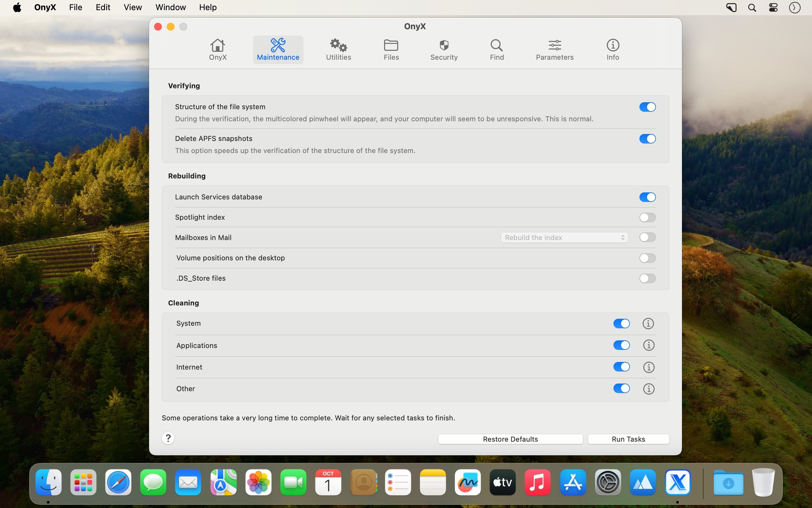Enable .DS_Store files switch
This screenshot has height=508, width=812.
point(647,278)
